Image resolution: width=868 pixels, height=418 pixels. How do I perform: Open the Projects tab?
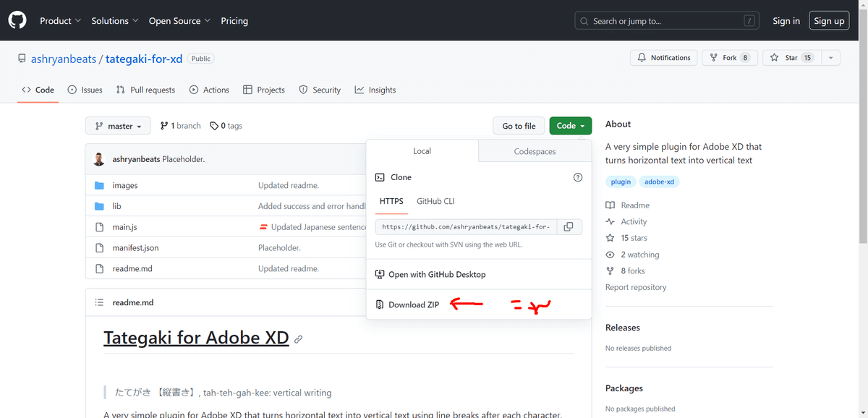coord(264,90)
